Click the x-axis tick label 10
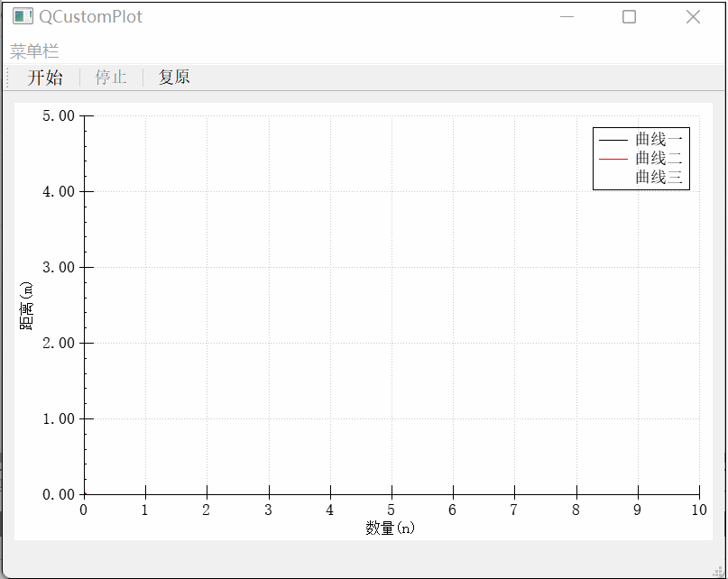728x579 pixels. [699, 510]
